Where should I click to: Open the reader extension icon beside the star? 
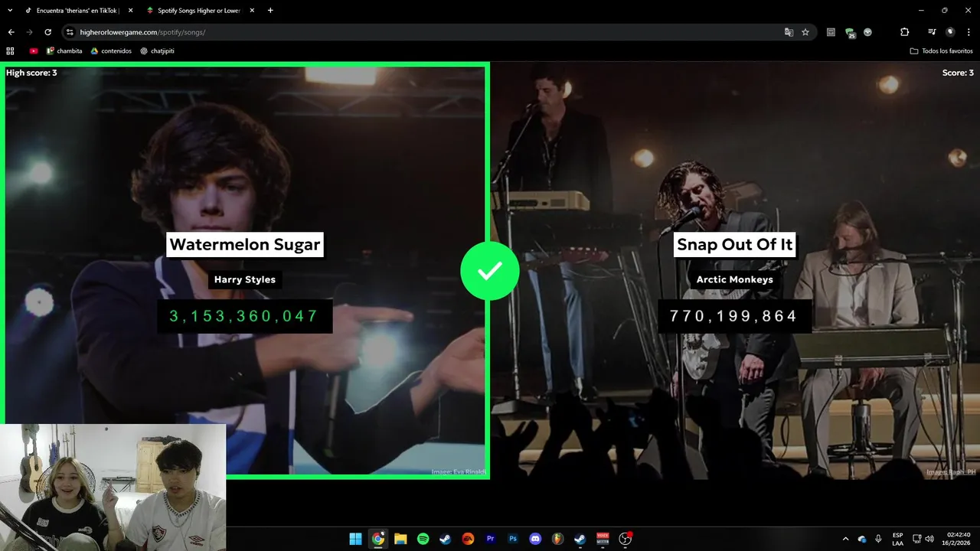point(831,32)
